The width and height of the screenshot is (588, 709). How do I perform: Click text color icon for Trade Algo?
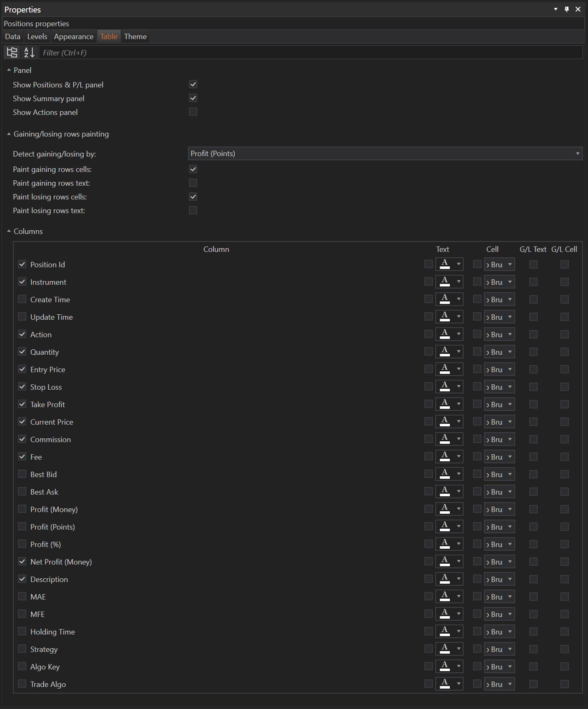click(x=445, y=684)
